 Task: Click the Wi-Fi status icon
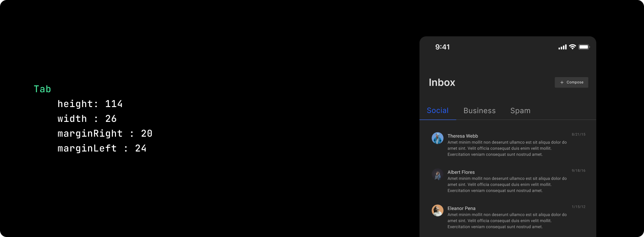[572, 47]
